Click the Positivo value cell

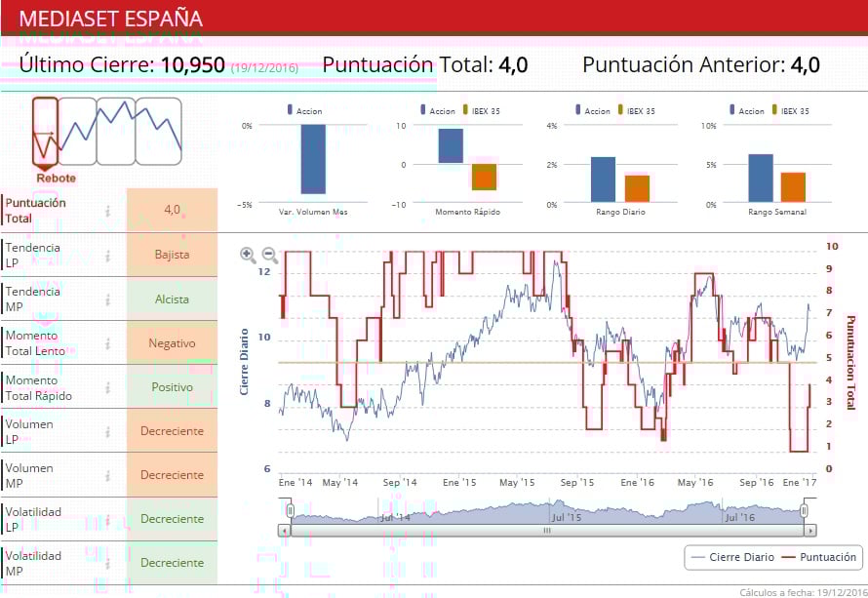[x=173, y=387]
